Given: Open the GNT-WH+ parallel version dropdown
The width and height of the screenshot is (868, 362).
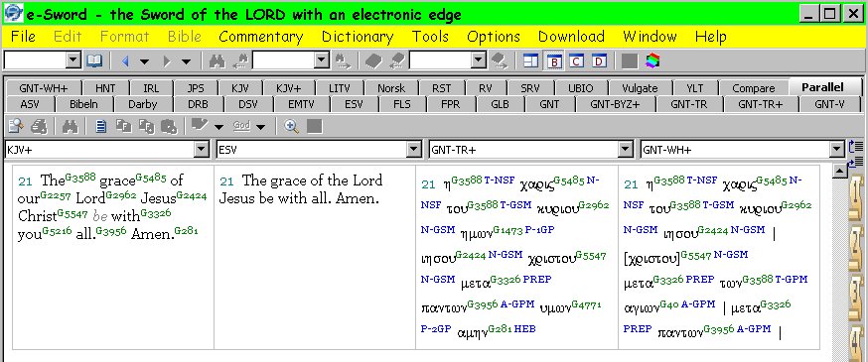Looking at the screenshot, I should tap(837, 149).
